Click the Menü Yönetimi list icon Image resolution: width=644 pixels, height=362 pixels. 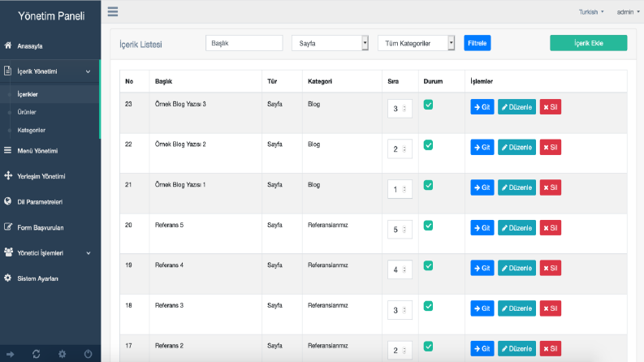pyautogui.click(x=8, y=150)
